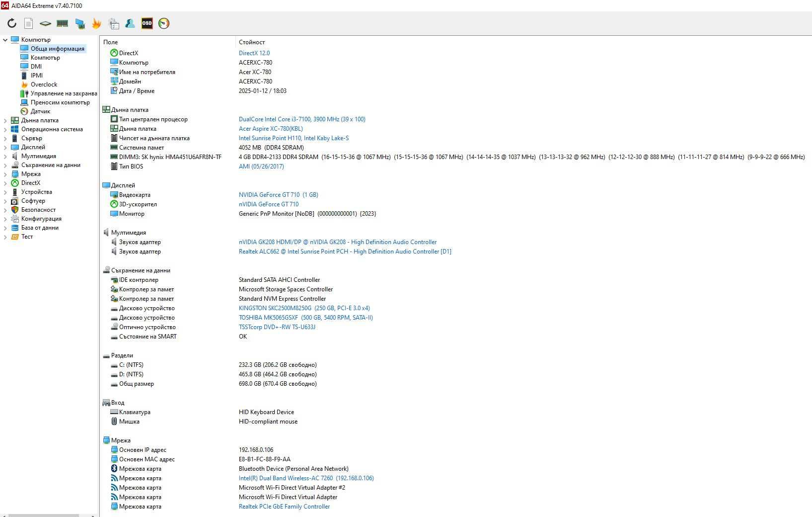
Task: Click the Bluetooth network adapter row icon
Action: (x=114, y=468)
